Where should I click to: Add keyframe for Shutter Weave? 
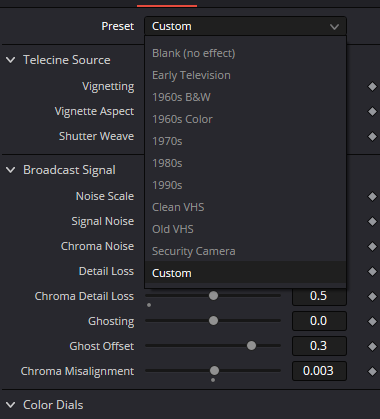[x=372, y=137]
